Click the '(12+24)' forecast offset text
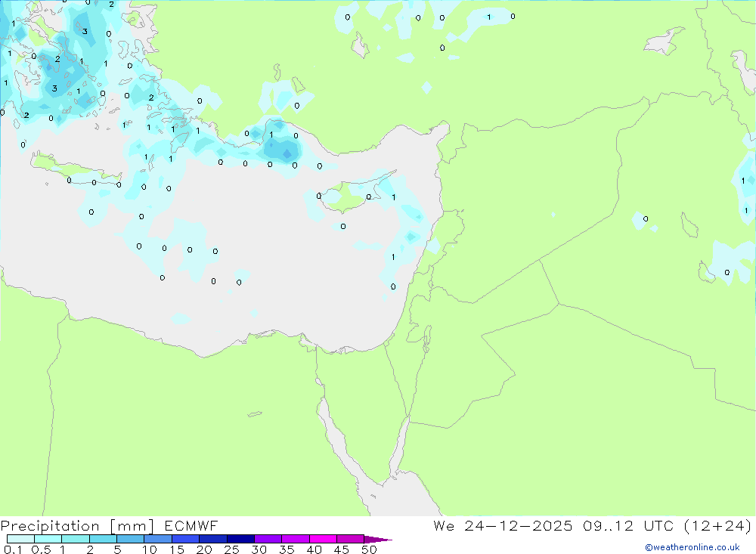756x554 pixels. [x=717, y=525]
